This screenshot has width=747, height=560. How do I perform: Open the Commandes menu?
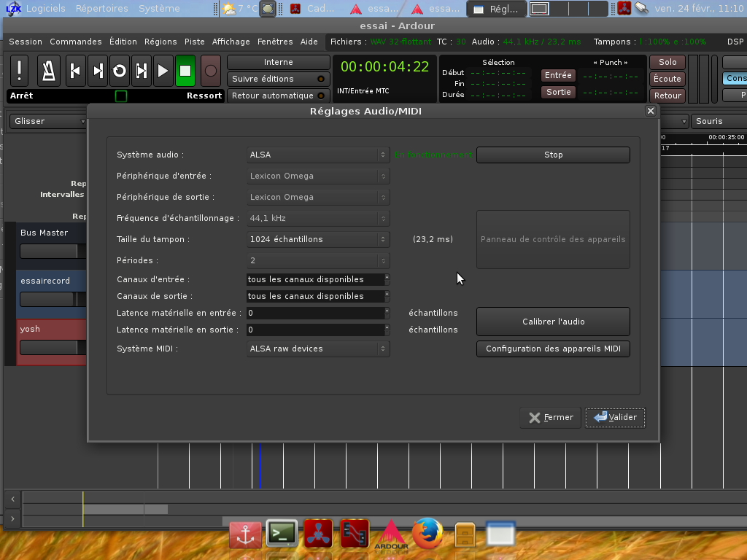coord(75,42)
